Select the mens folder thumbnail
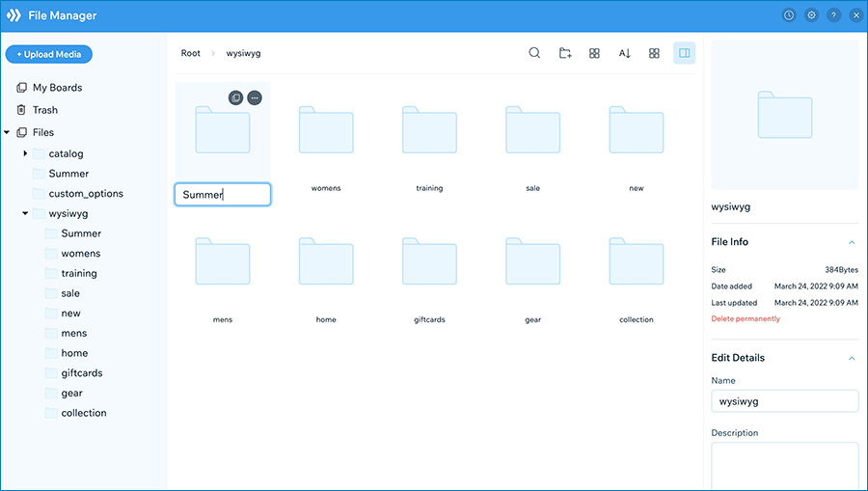This screenshot has height=491, width=868. (223, 261)
